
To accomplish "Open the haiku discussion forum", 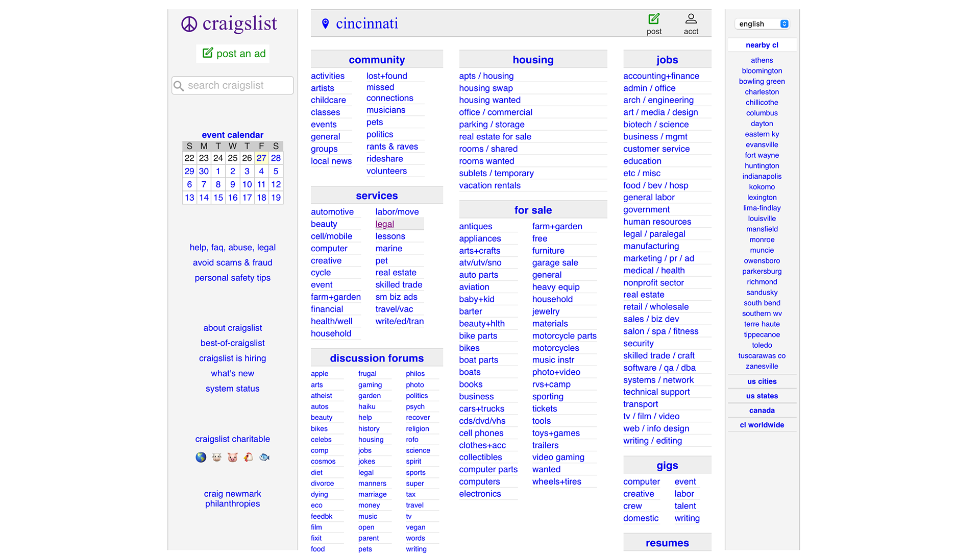I will 366,406.
